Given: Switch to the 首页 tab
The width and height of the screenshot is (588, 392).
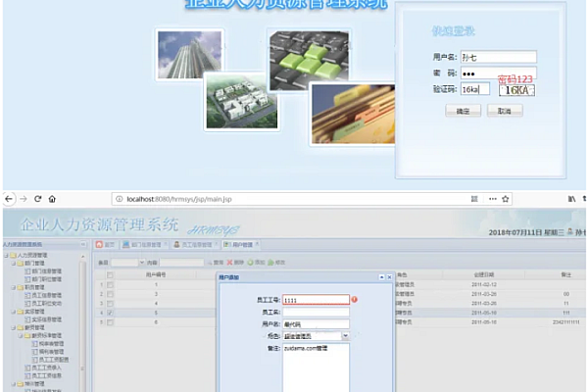Looking at the screenshot, I should [x=105, y=245].
